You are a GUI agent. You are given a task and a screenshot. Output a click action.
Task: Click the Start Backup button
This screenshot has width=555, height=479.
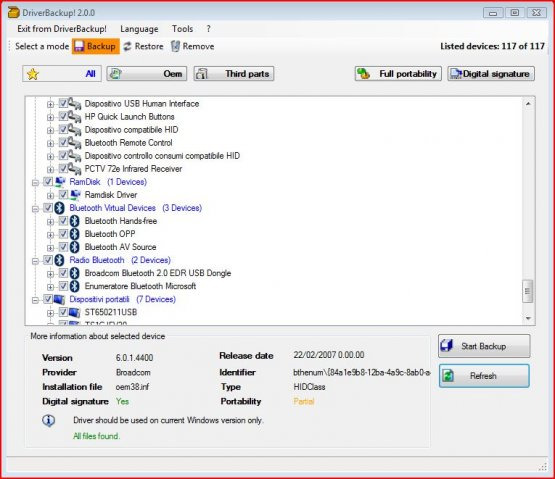[x=484, y=346]
